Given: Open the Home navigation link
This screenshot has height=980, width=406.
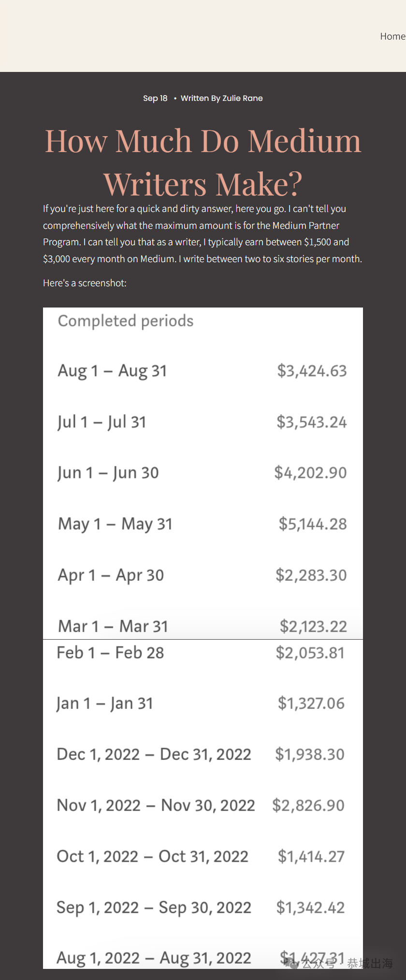Looking at the screenshot, I should coord(392,36).
